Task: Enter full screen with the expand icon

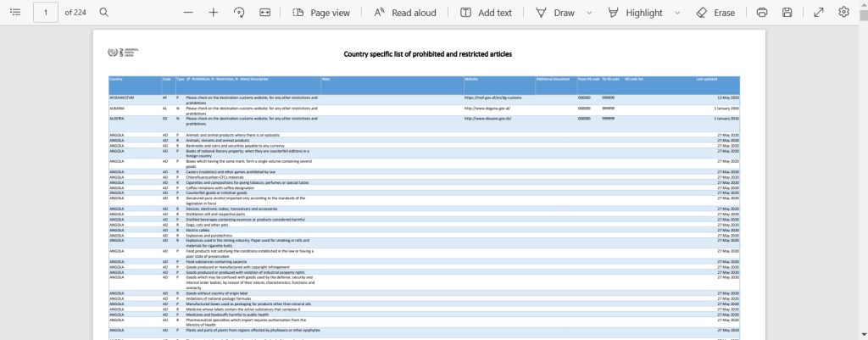Action: [x=819, y=12]
